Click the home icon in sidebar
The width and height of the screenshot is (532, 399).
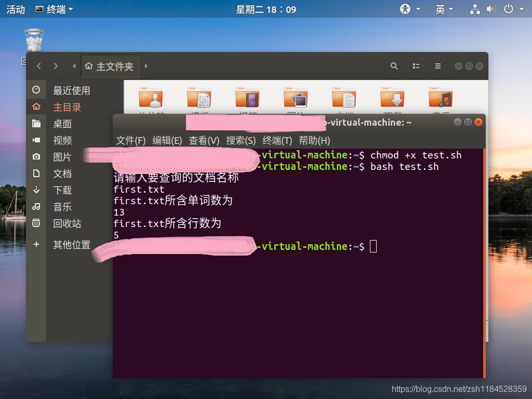click(x=36, y=107)
